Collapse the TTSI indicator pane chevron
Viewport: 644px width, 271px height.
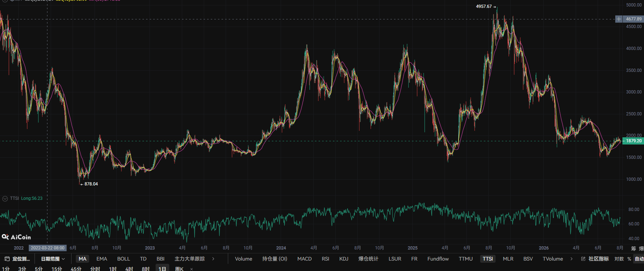tap(5, 198)
